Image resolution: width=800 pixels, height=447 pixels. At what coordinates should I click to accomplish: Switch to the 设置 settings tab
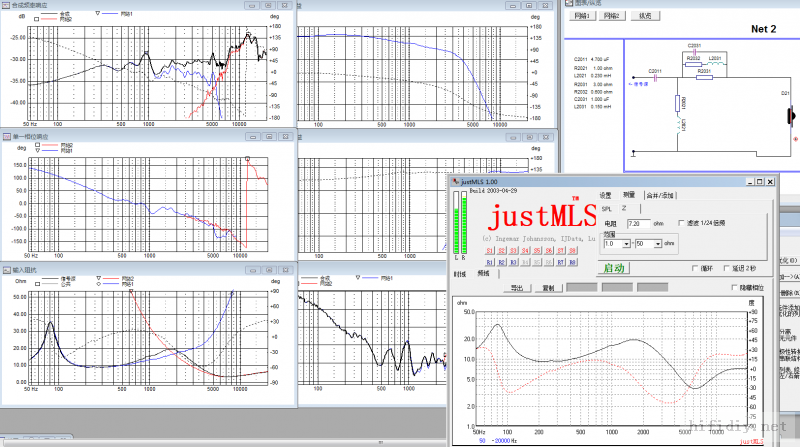pyautogui.click(x=604, y=195)
